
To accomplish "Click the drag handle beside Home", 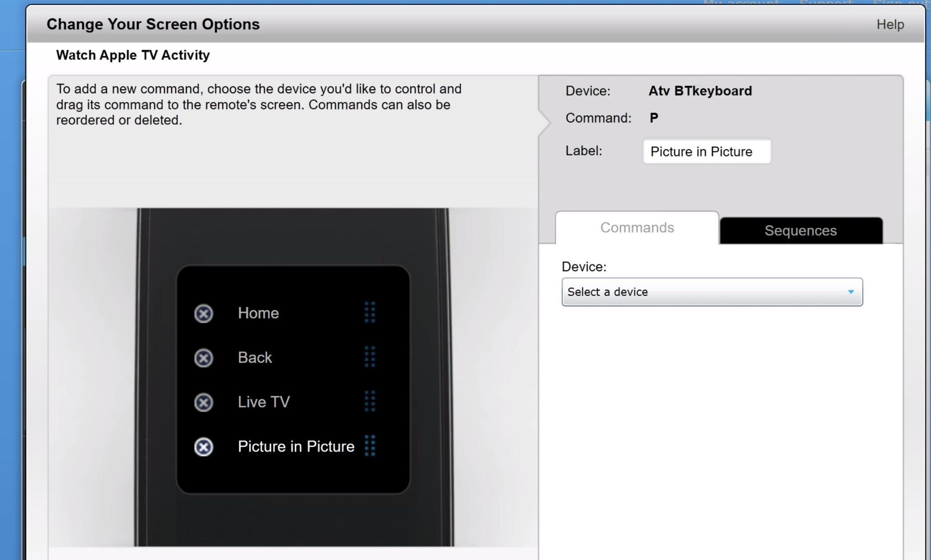I will [x=370, y=313].
